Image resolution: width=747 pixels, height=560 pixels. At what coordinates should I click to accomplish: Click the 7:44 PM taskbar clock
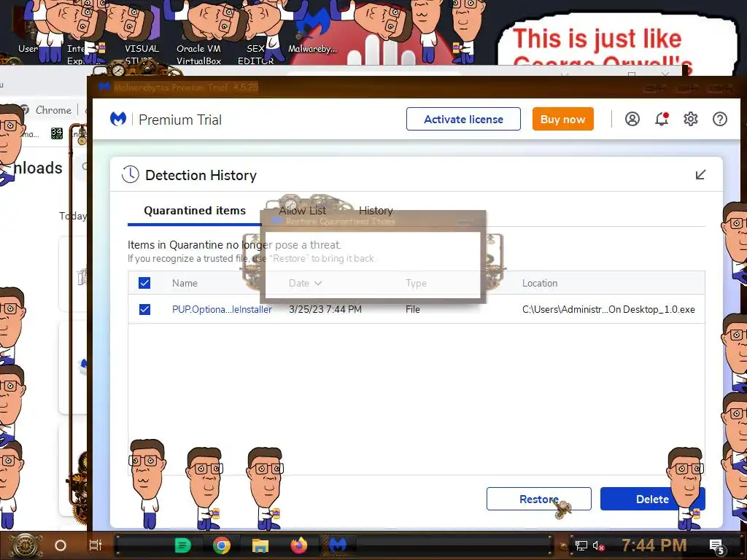(x=654, y=545)
